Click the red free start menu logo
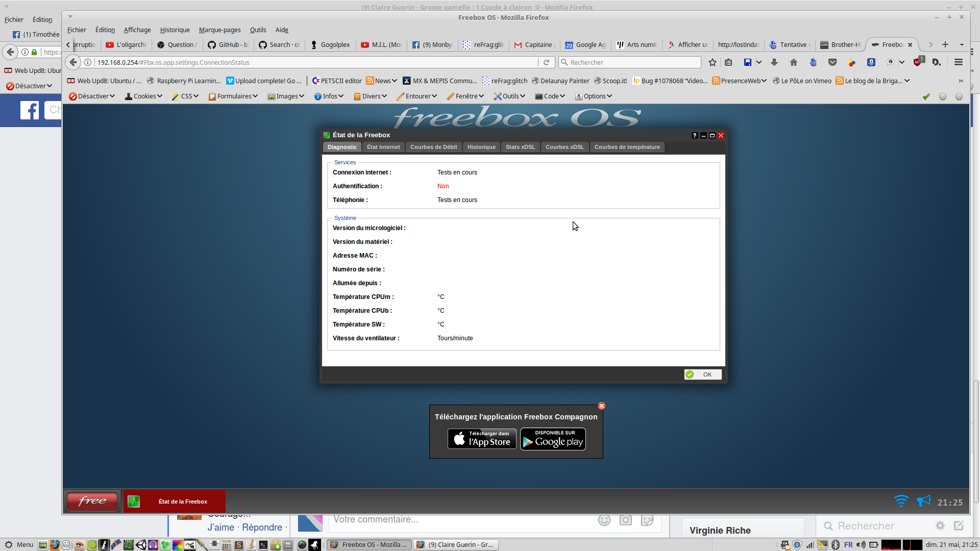 point(92,502)
